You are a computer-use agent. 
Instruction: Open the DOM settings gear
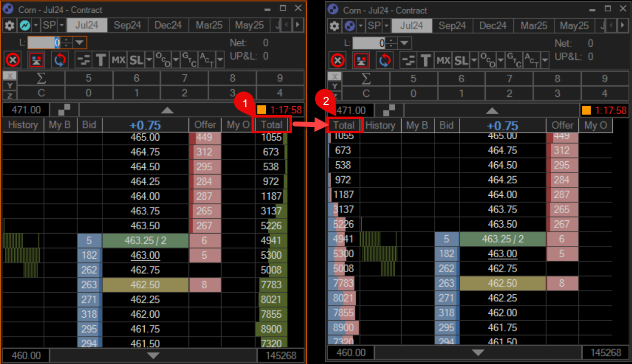[x=9, y=25]
